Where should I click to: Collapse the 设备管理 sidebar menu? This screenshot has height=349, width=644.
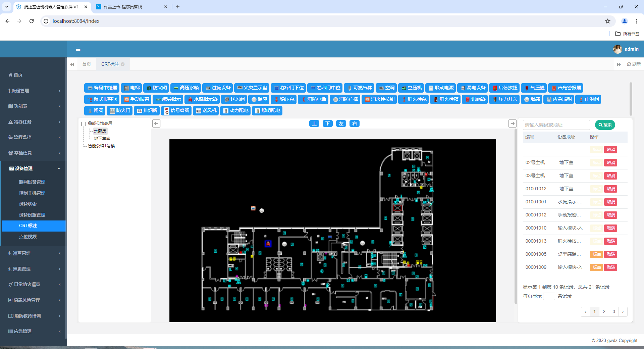(34, 168)
